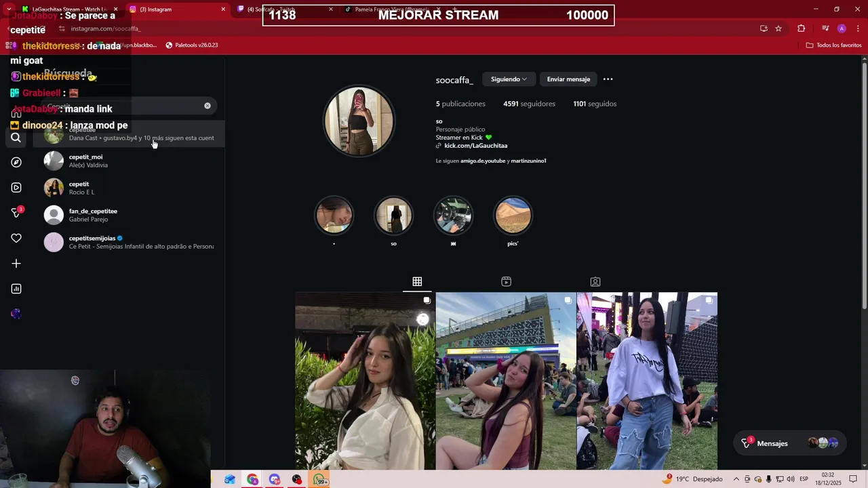Screen dimensions: 868x488
Task: Select fan_de_cepetitee search result
Action: pos(129,215)
